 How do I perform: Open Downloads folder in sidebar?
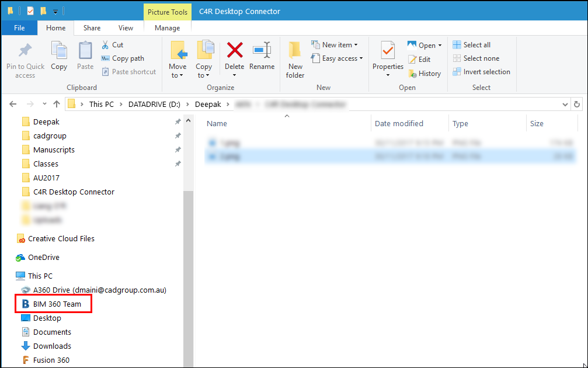point(47,346)
